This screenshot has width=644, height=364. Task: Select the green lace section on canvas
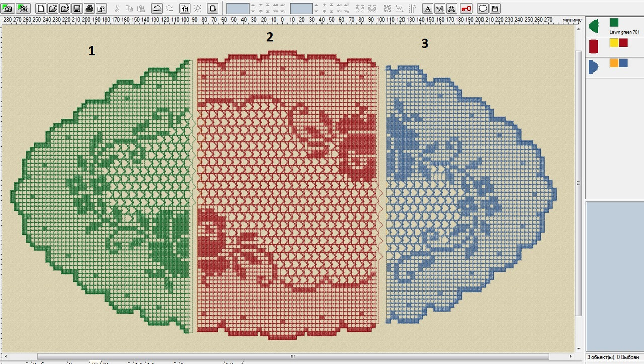[x=103, y=196]
